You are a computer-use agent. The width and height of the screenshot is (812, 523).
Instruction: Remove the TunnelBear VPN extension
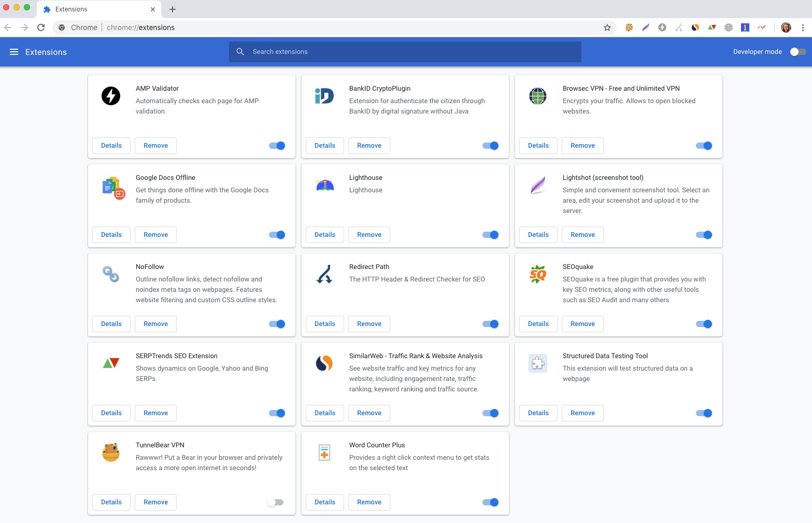tap(155, 502)
